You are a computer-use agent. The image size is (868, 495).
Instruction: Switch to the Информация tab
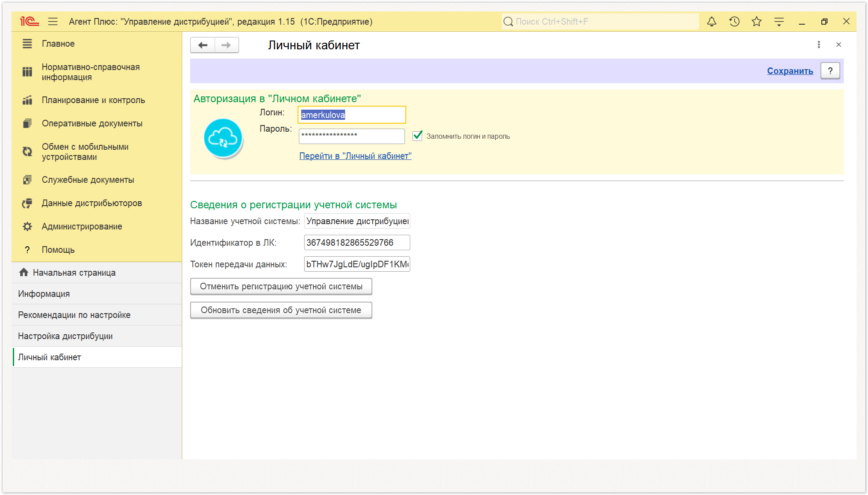point(97,294)
